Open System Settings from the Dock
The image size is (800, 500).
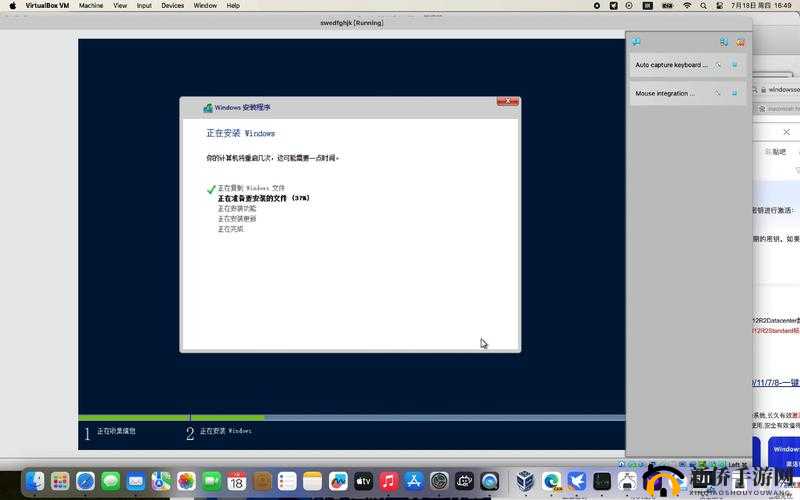(439, 481)
